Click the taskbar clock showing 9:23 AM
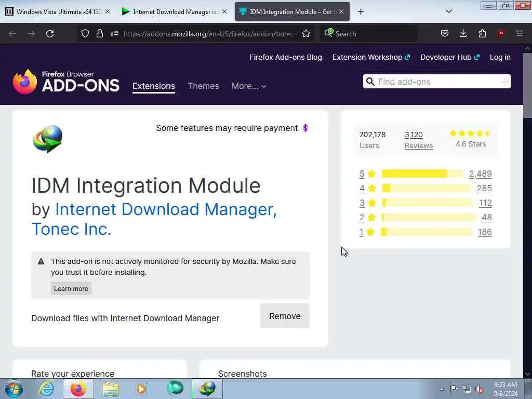The image size is (532, 399). [505, 389]
